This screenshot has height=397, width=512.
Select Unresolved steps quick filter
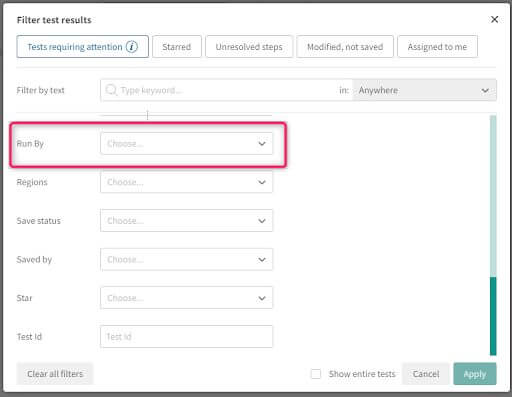[x=249, y=47]
